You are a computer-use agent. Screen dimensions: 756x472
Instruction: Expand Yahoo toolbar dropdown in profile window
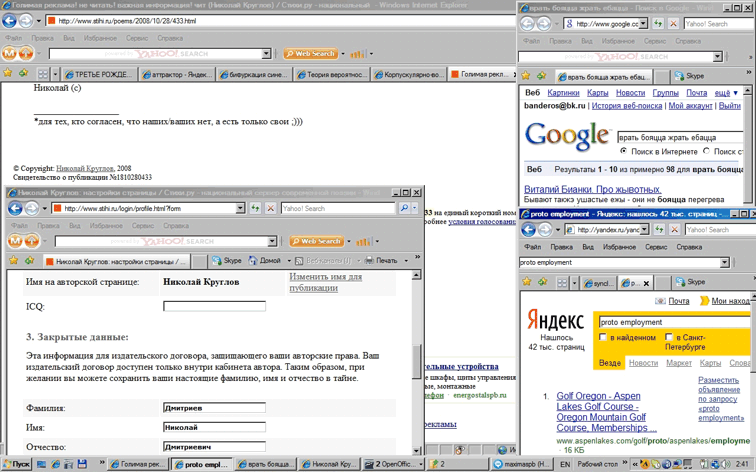pyautogui.click(x=272, y=241)
